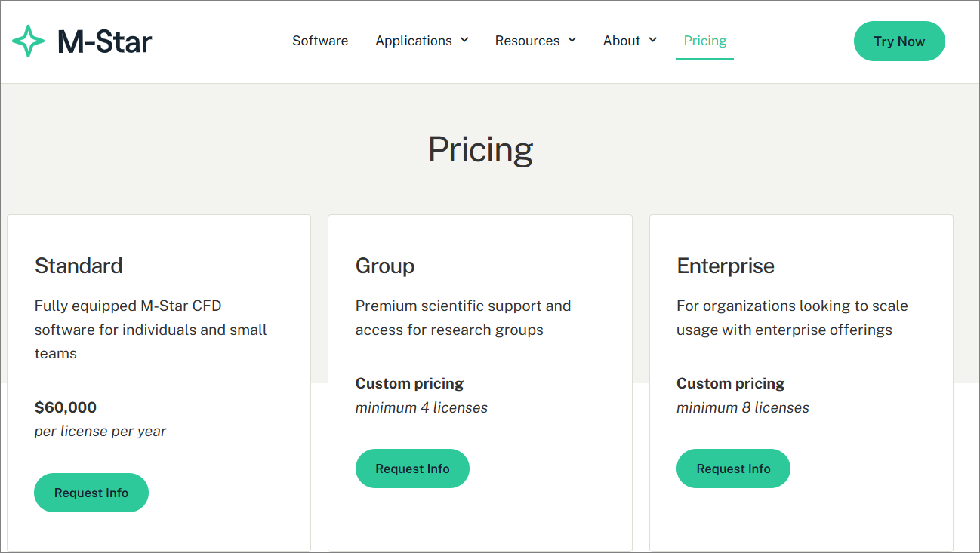Viewport: 980px width, 553px height.
Task: Open the Software menu item
Action: [x=320, y=41]
